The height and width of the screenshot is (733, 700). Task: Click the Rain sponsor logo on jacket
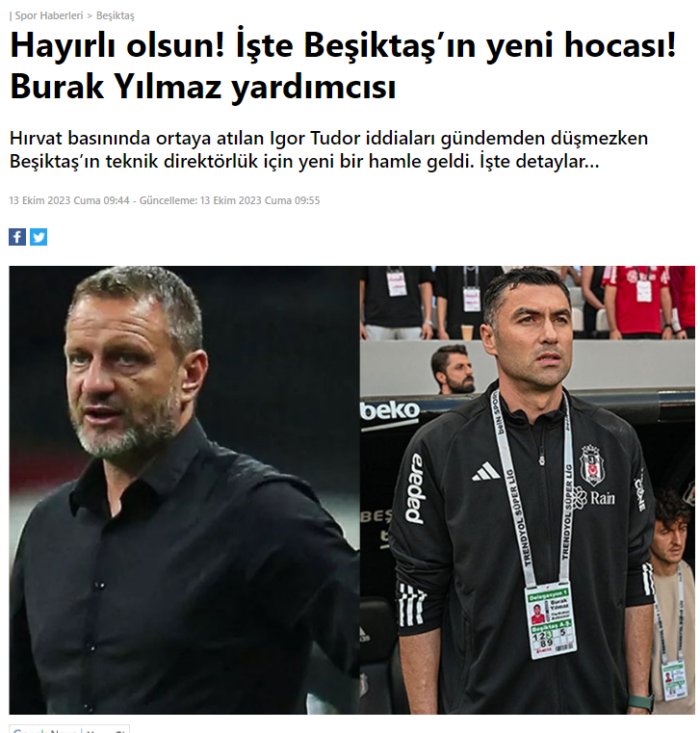(595, 497)
